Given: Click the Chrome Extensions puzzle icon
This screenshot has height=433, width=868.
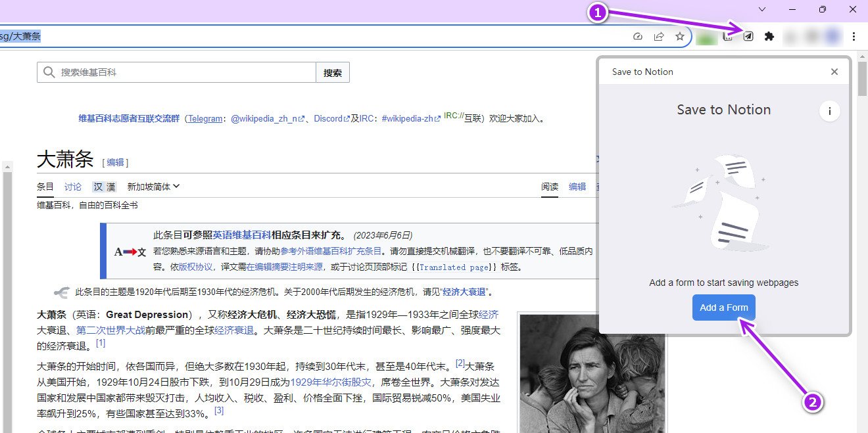Looking at the screenshot, I should coord(769,37).
